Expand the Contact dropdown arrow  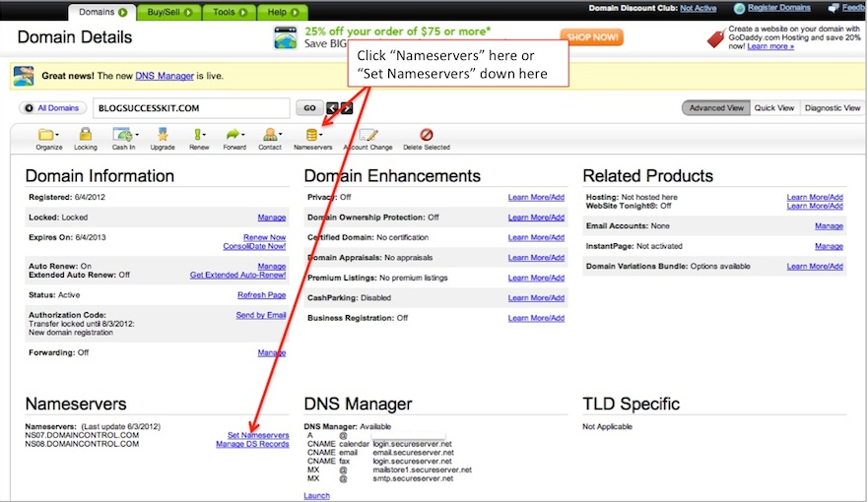280,135
